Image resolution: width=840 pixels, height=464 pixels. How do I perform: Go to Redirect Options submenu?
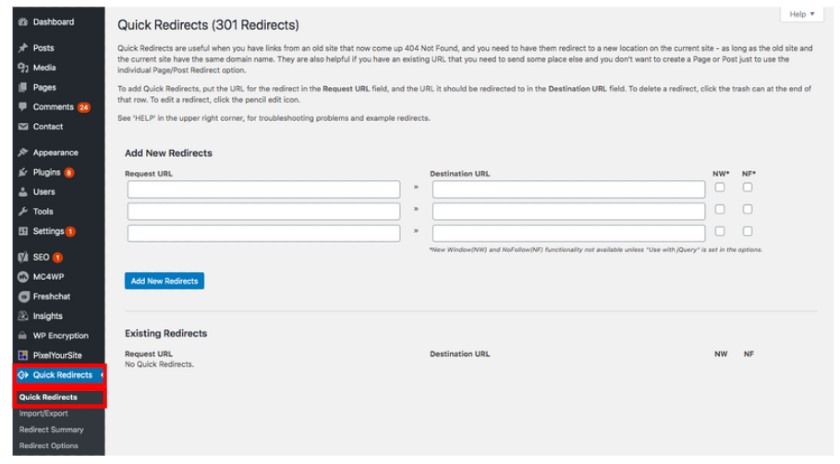(49, 445)
